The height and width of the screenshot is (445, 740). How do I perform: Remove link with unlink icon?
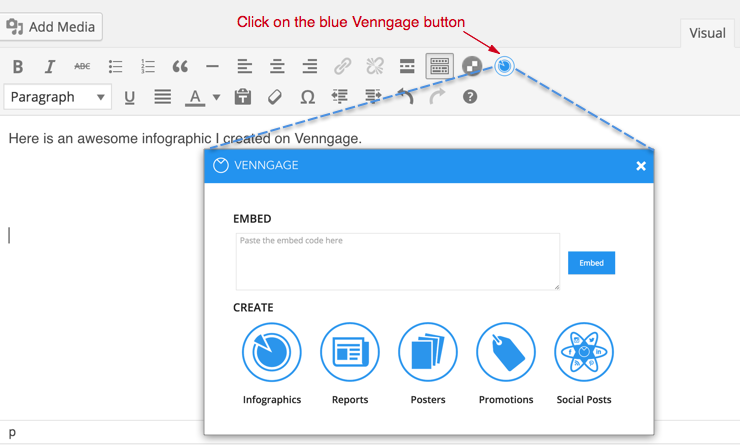click(x=375, y=67)
